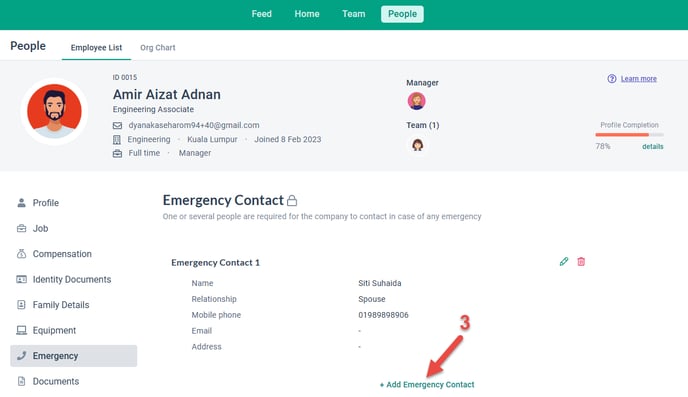Click Add Emergency Contact link
The width and height of the screenshot is (688, 397).
tap(427, 384)
